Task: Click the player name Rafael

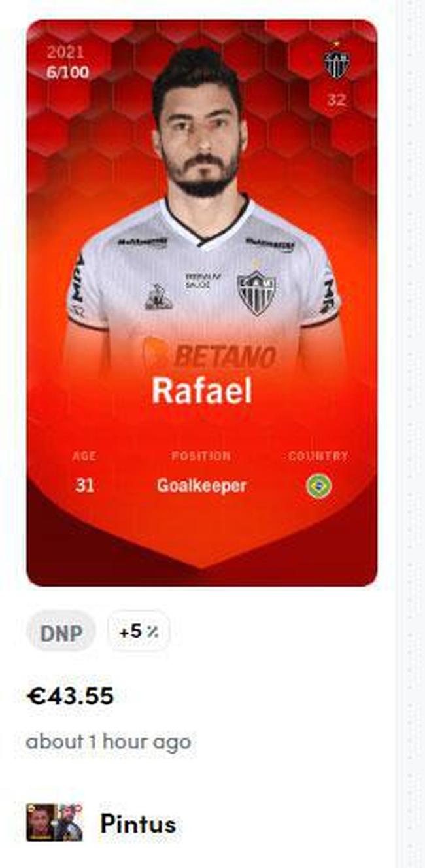Action: pos(202,391)
